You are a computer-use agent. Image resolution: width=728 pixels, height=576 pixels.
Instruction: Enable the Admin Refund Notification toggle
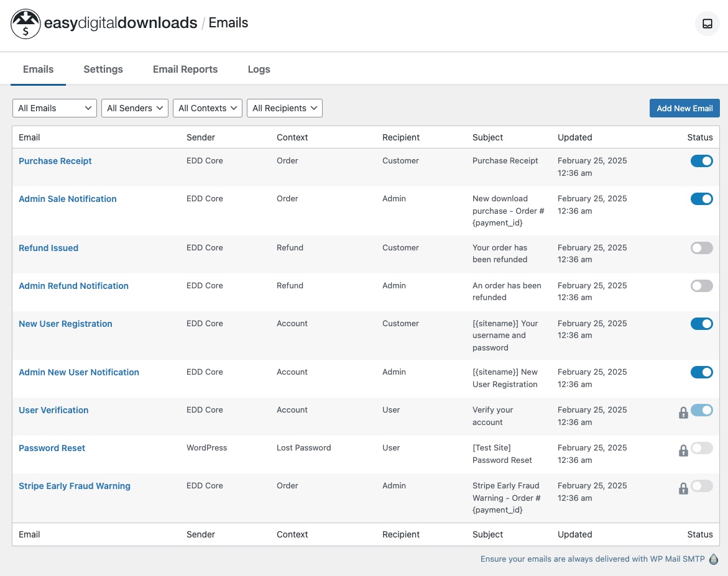[x=701, y=286]
